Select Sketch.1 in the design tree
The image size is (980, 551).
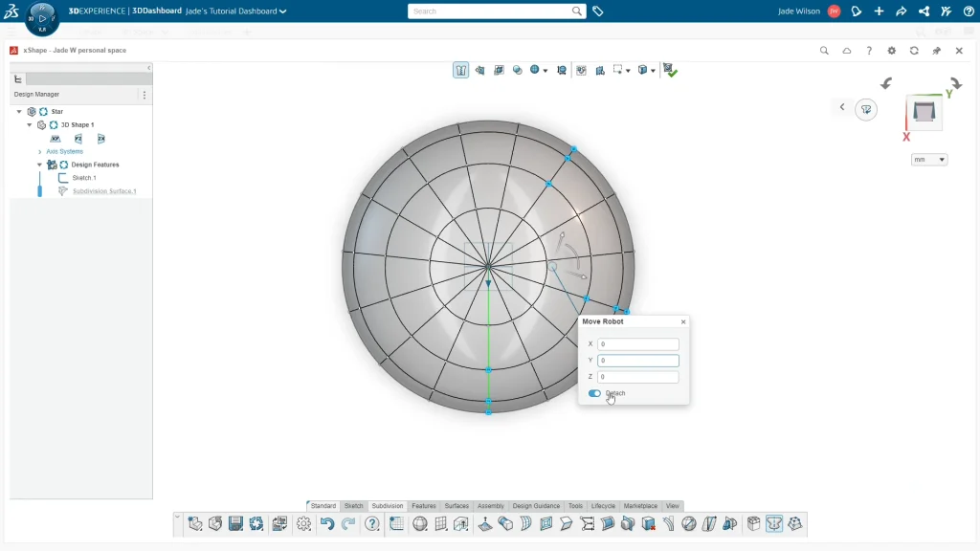[83, 178]
